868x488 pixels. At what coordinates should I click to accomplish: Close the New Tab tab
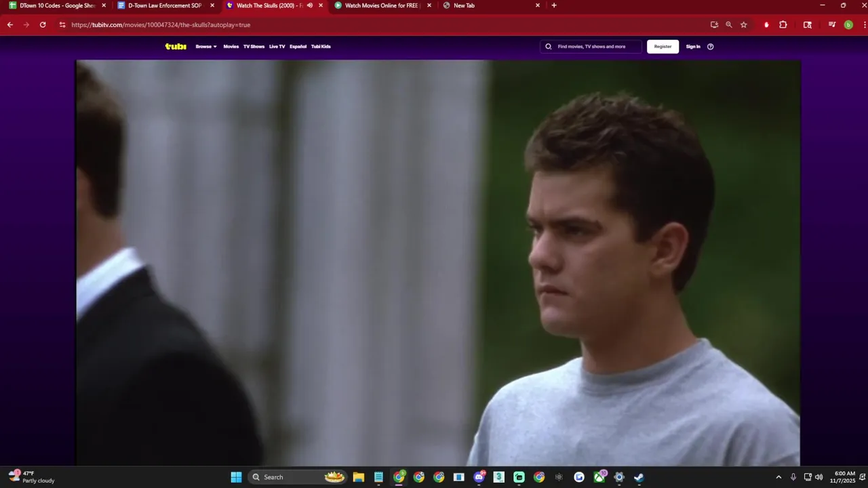[538, 5]
